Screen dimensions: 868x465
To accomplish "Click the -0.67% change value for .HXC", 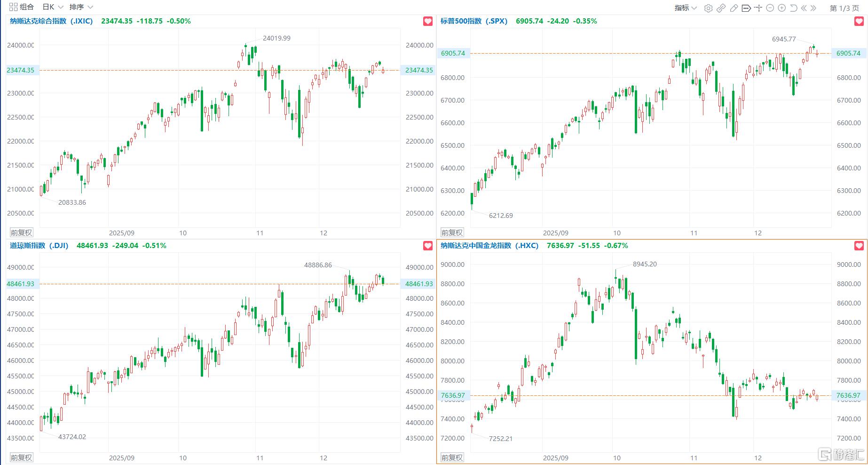I will [x=616, y=246].
